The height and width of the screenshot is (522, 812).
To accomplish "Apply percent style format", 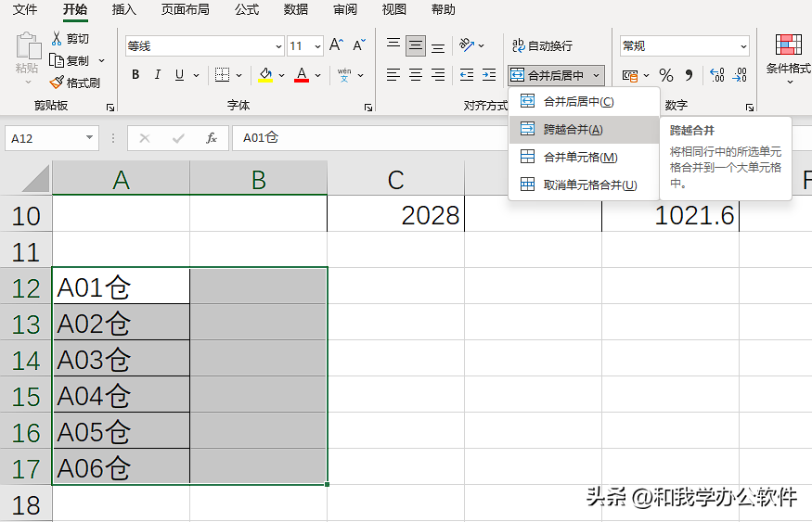I will click(x=666, y=75).
